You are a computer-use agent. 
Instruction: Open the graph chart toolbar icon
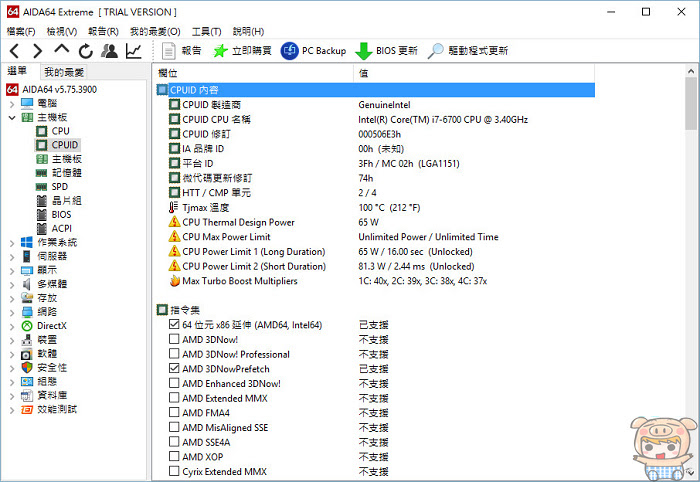pyautogui.click(x=133, y=51)
